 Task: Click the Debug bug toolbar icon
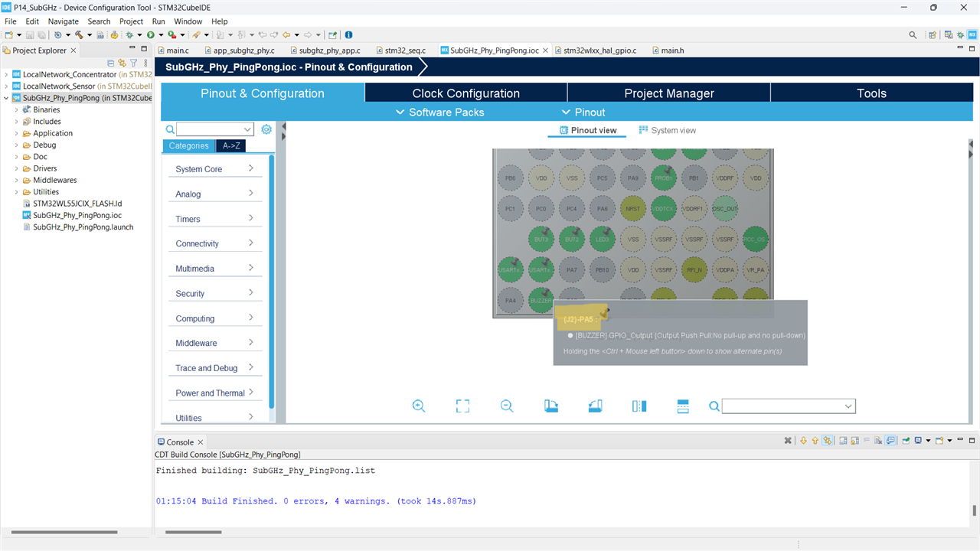click(x=129, y=34)
